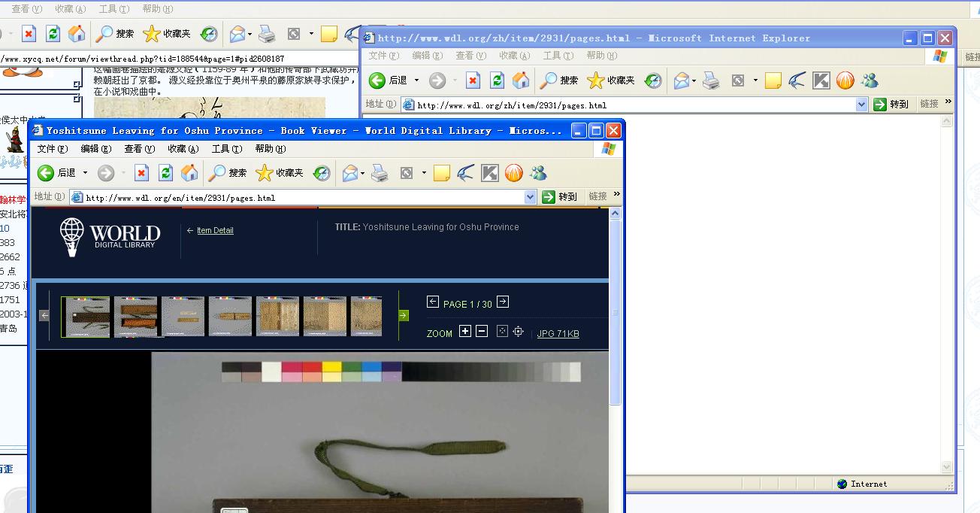The image size is (980, 513).
Task: Click Kaspersky K icon in Yoshitsune Book Viewer toolbar
Action: (x=490, y=173)
